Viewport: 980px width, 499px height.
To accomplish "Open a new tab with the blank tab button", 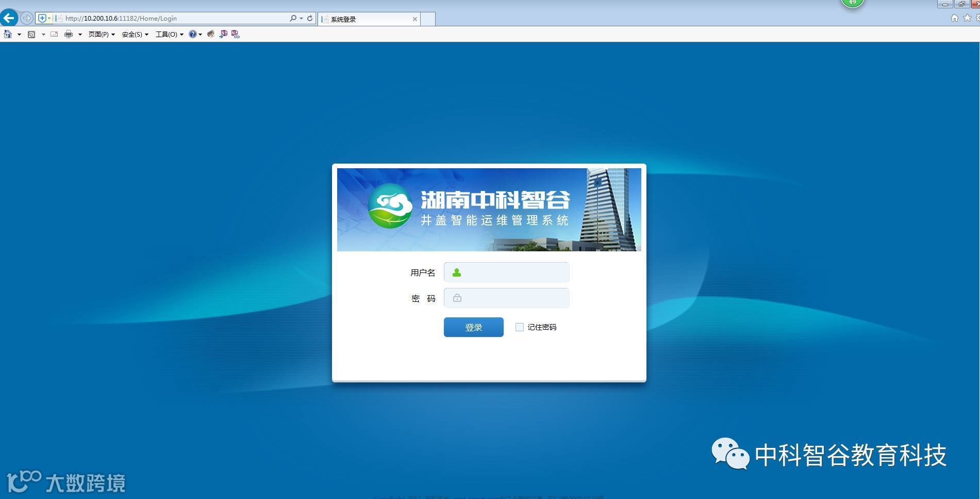I will [428, 19].
